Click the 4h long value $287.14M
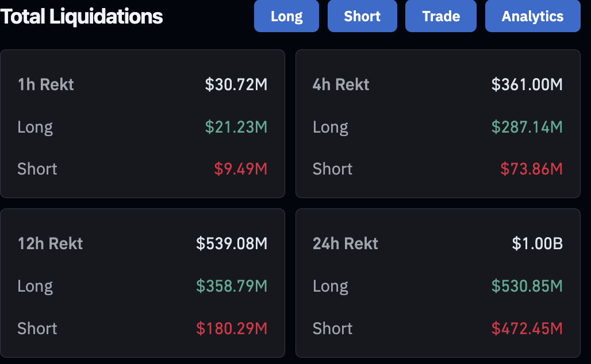 pos(527,127)
